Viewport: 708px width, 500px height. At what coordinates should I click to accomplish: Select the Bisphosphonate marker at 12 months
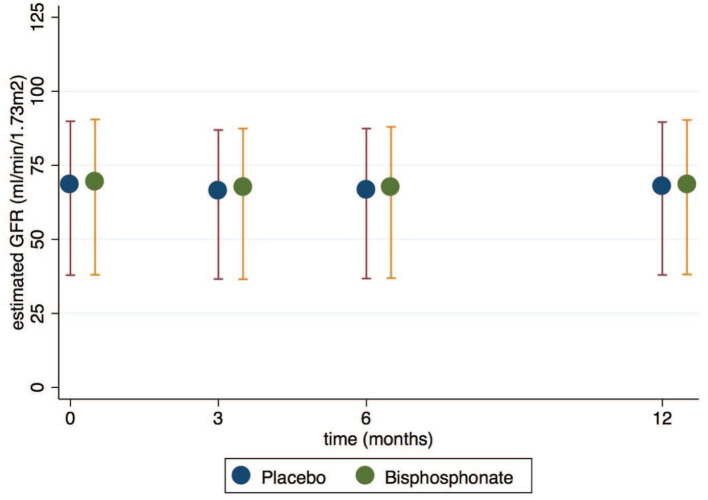coord(686,184)
